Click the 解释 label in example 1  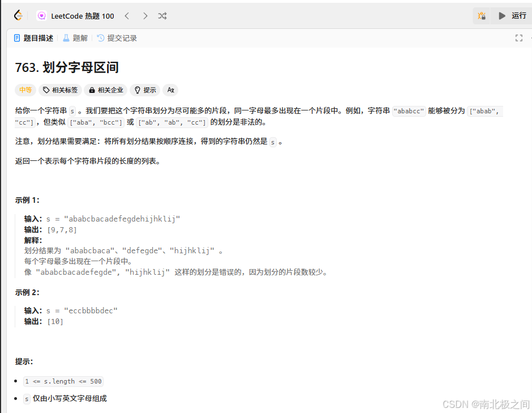point(33,240)
